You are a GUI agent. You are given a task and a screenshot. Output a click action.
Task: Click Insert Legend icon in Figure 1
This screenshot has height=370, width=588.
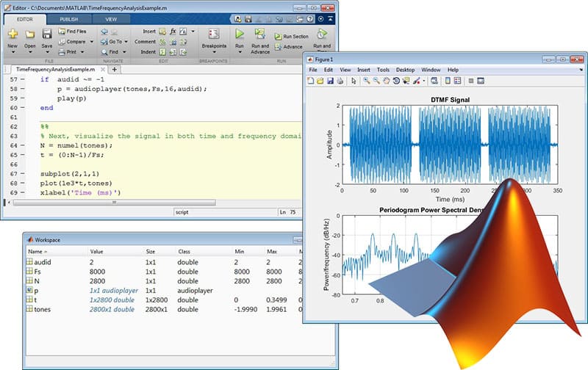point(457,81)
